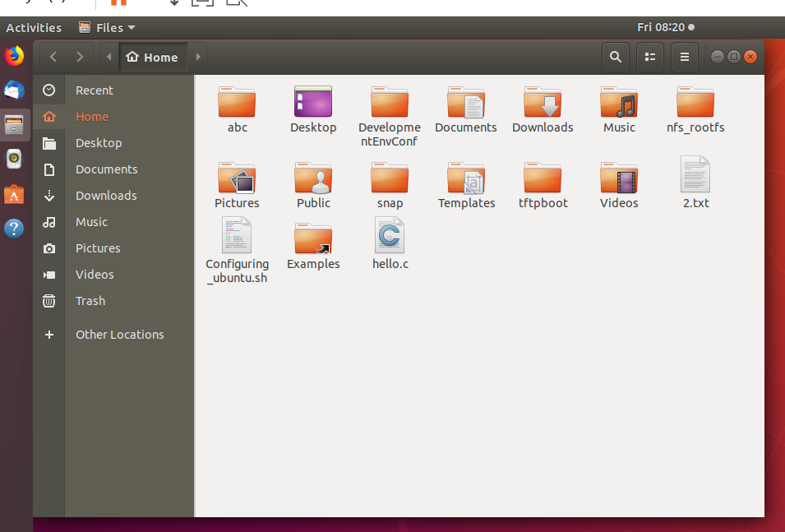Go back with the left arrow button
This screenshot has height=532, width=785.
tap(53, 57)
